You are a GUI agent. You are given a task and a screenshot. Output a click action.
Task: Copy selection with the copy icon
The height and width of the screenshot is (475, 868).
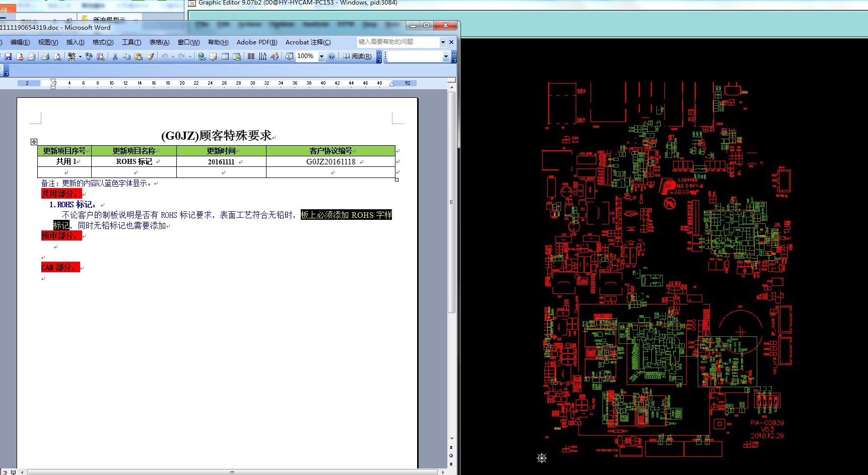126,56
